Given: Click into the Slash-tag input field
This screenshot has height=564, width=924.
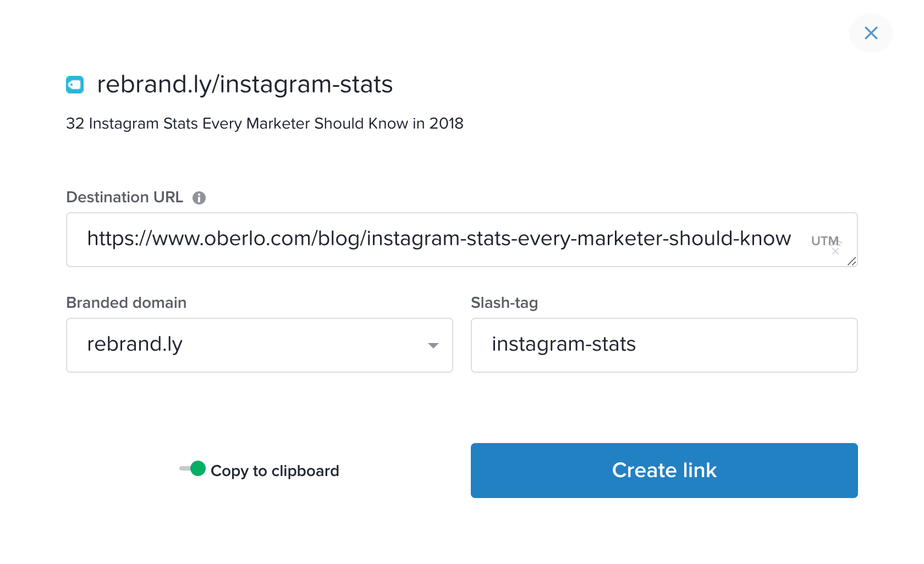Looking at the screenshot, I should (664, 345).
